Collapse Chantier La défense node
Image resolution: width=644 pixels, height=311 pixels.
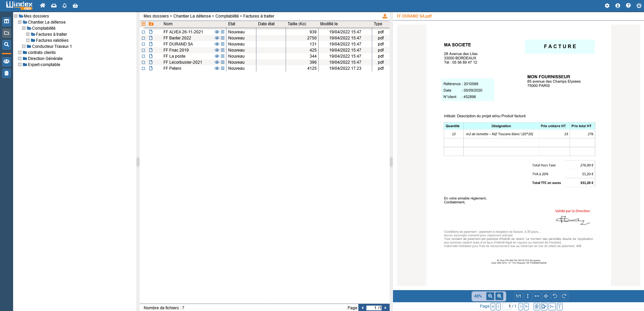(20, 22)
